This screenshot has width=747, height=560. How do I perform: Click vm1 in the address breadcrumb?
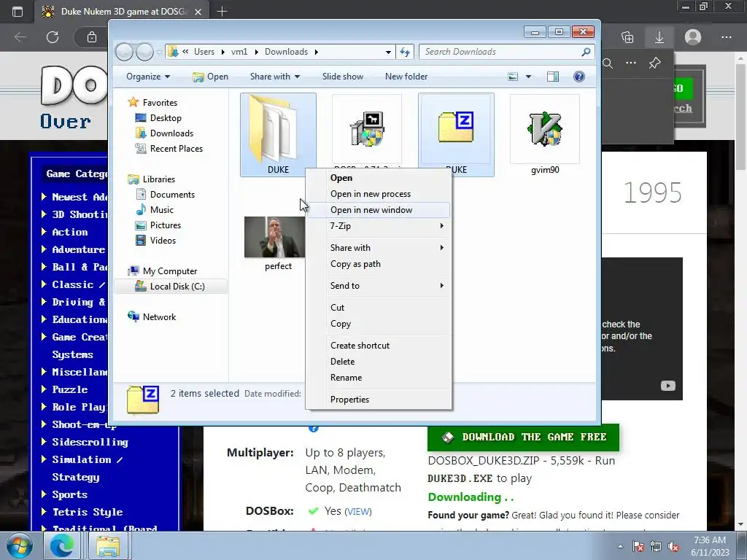239,52
